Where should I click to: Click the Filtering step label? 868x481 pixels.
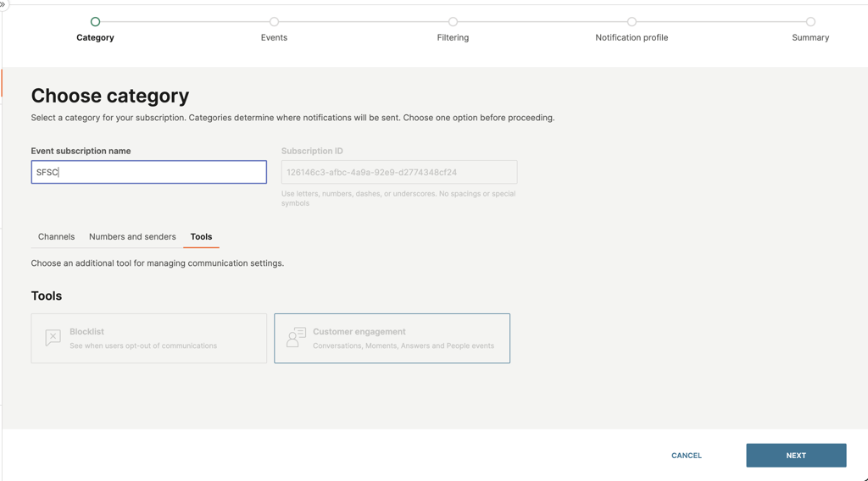pos(453,37)
